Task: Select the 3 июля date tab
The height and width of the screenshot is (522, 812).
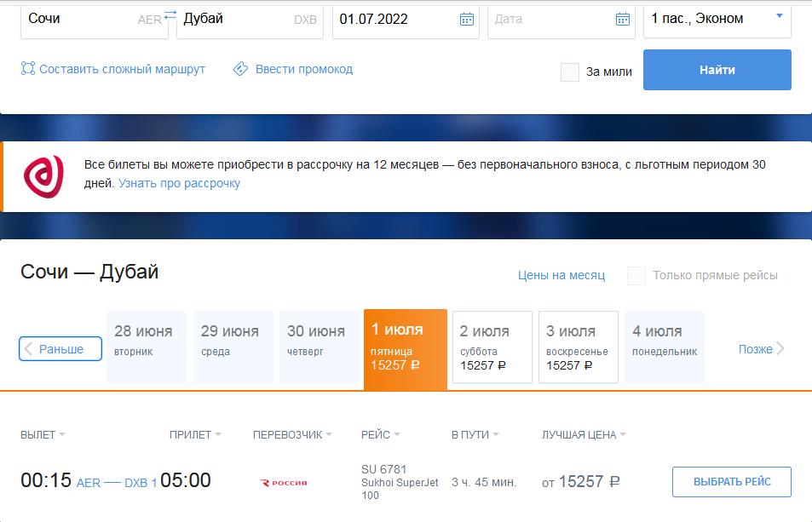Action: pos(578,347)
